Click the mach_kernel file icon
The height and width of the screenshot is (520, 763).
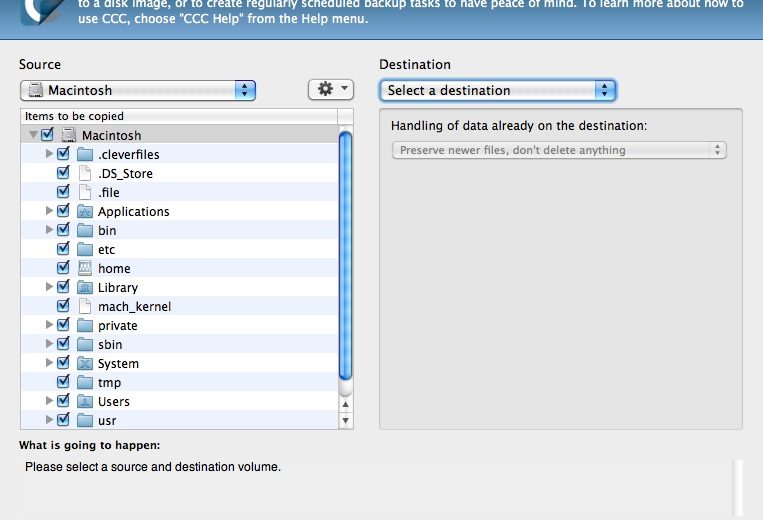tap(85, 306)
